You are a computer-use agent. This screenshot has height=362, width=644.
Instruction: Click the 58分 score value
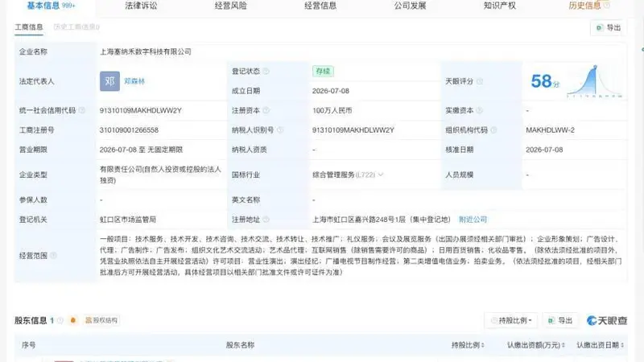(x=545, y=81)
